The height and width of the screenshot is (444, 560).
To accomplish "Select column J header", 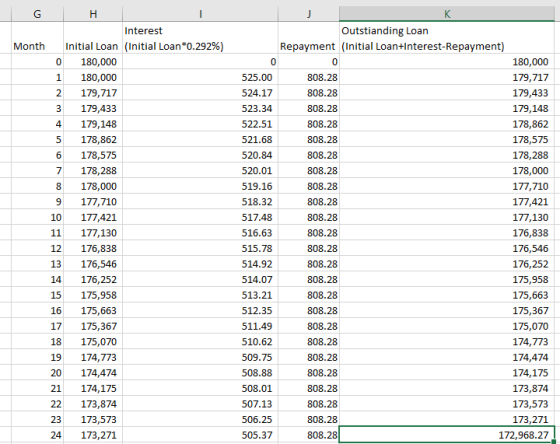I will 309,14.
